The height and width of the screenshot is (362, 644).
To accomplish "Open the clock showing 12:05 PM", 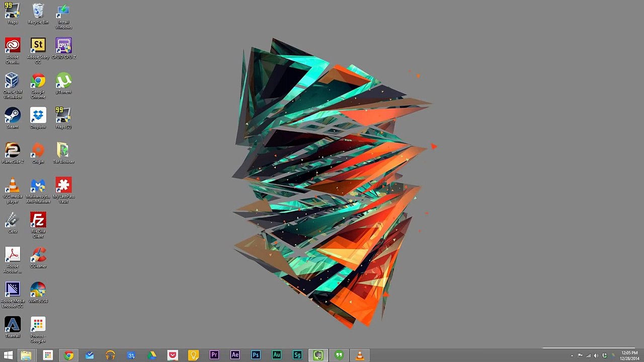I will point(629,355).
